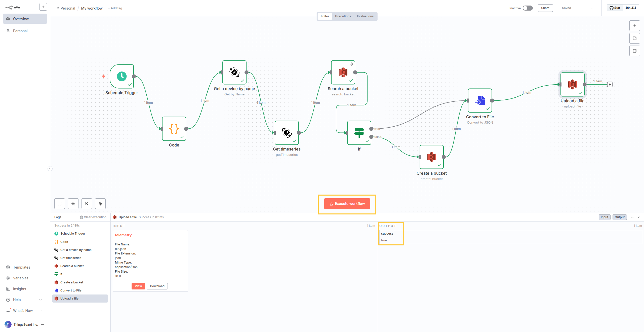Click the zoom to fit canvas icon

pos(60,204)
